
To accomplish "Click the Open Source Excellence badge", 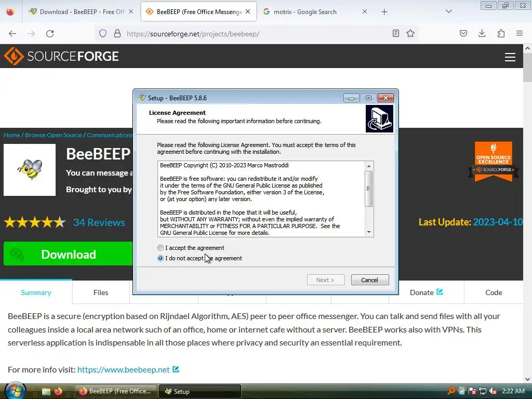I will [x=494, y=162].
